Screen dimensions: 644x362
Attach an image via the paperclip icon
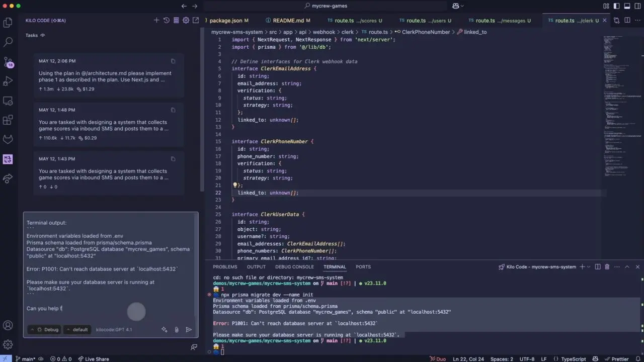pos(176,329)
